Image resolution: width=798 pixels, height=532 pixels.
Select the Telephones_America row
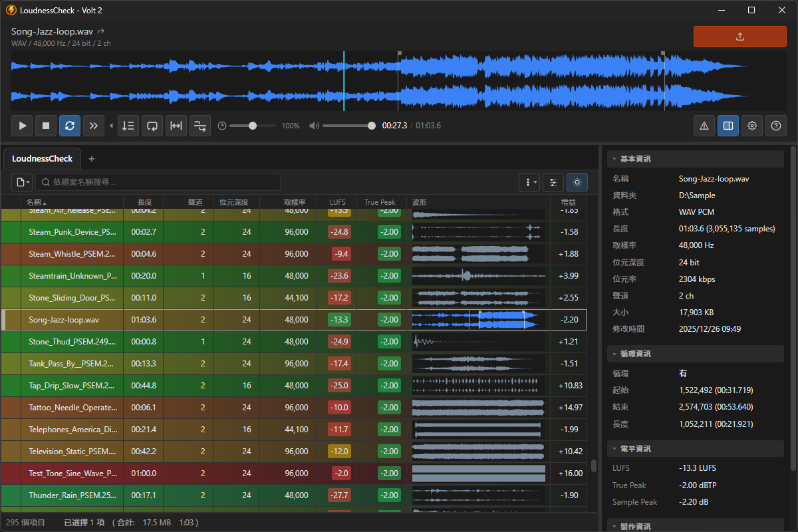point(294,430)
